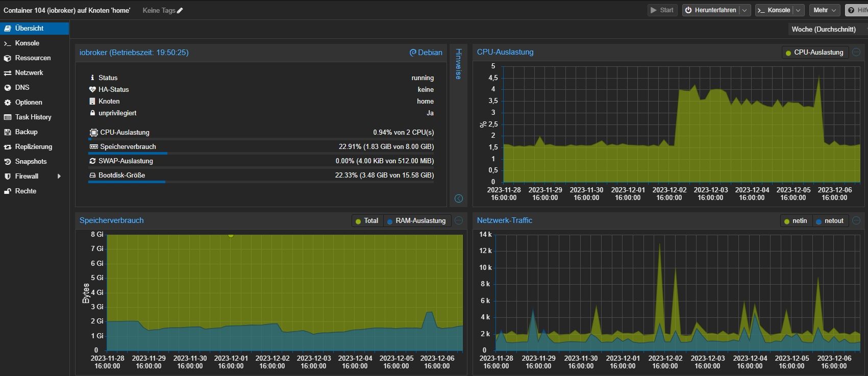Open the Optionen section

pos(34,103)
